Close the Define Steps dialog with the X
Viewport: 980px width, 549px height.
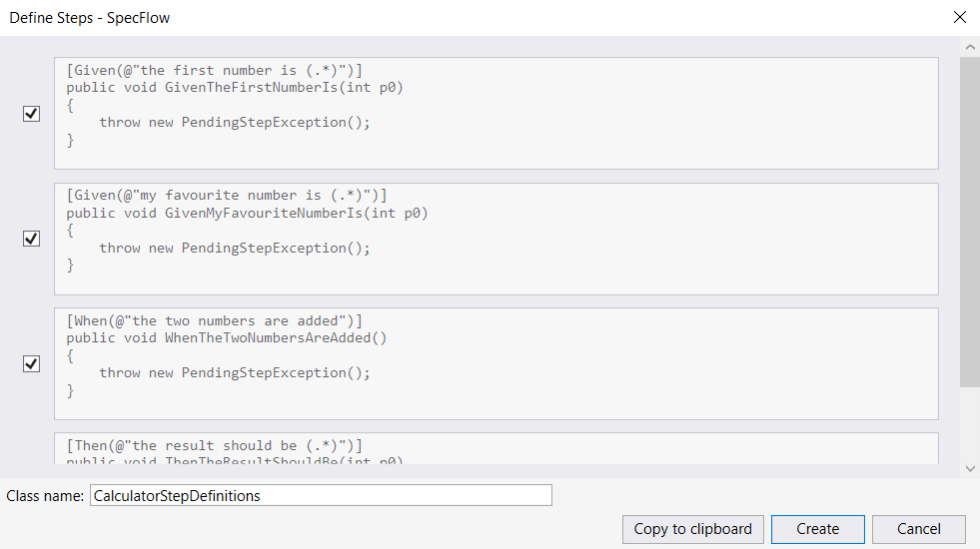click(x=959, y=17)
